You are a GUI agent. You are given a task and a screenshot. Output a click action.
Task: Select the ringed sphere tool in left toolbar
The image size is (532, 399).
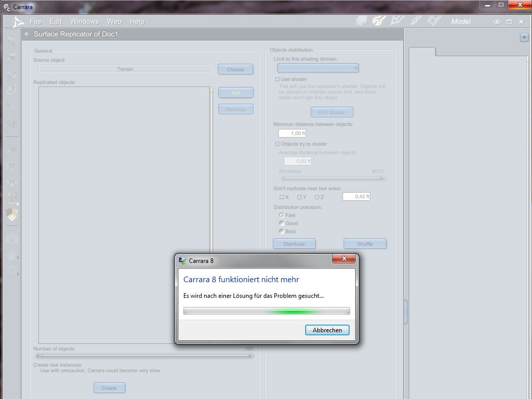point(12,90)
